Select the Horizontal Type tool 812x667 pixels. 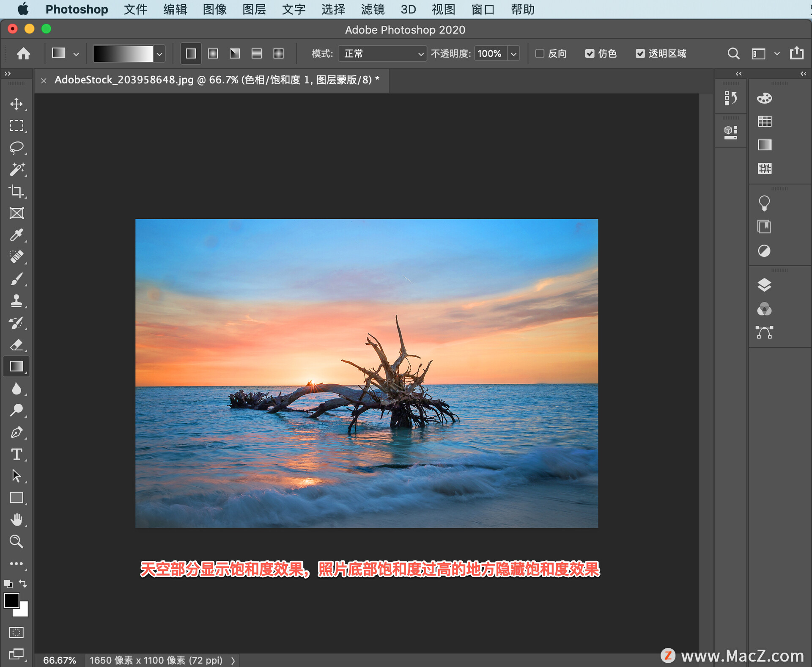click(x=16, y=454)
